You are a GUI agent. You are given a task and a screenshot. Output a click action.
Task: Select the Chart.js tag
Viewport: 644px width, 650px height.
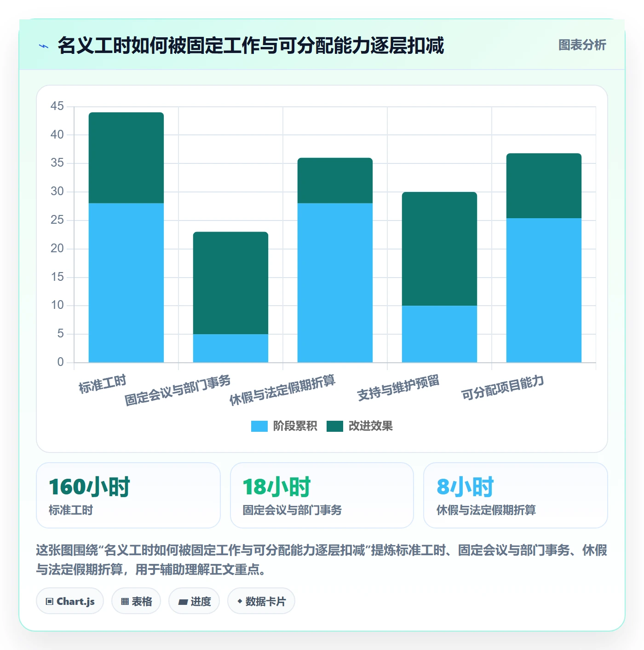70,601
